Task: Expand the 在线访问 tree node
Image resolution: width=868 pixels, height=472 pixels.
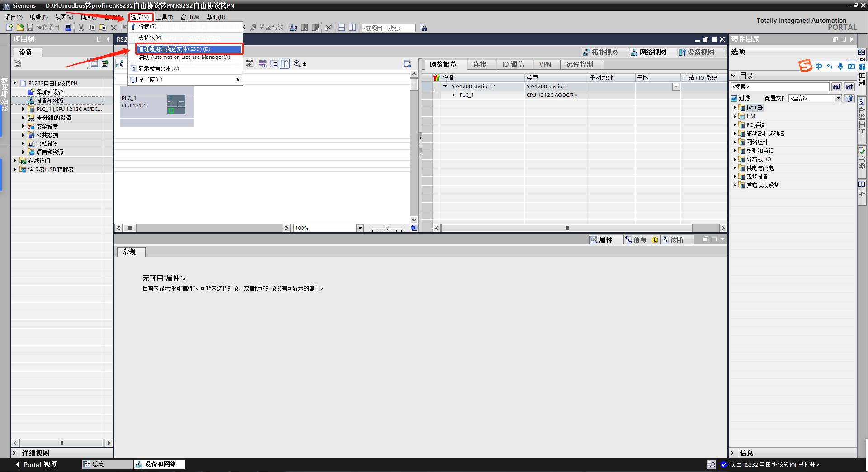Action: click(15, 161)
